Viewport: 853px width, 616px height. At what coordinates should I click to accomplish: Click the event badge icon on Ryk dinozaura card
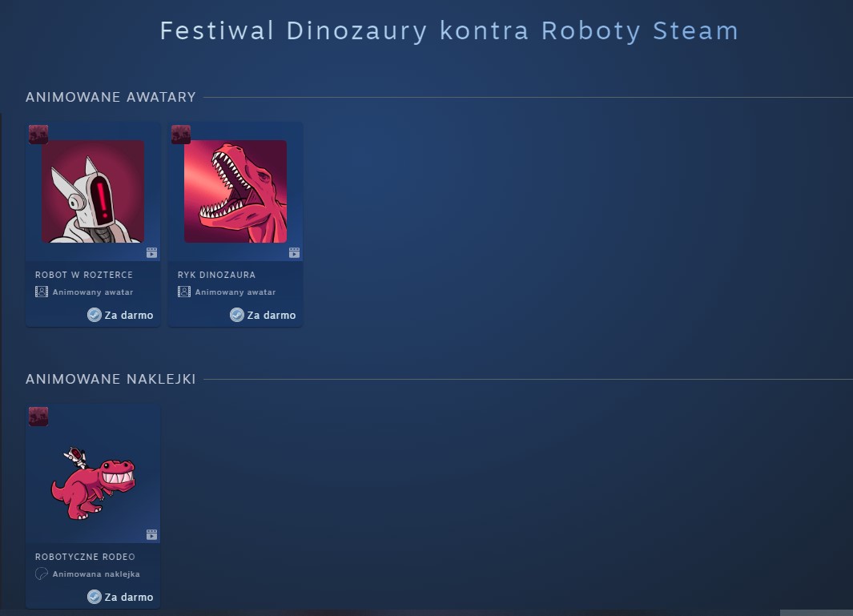[181, 135]
